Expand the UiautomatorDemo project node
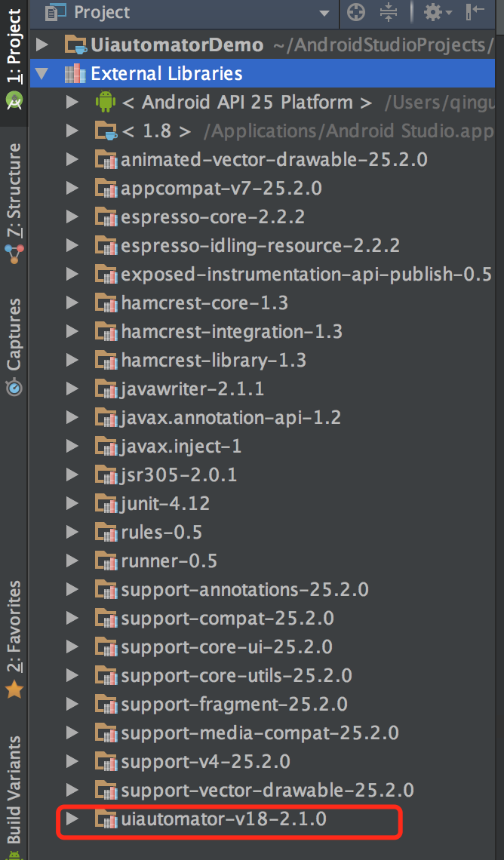 click(x=42, y=45)
